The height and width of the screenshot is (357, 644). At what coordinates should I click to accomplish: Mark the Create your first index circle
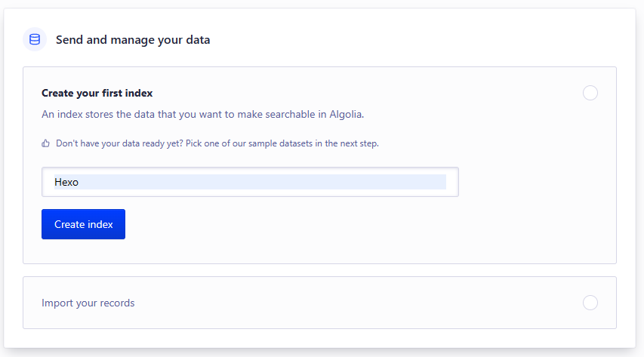(590, 93)
